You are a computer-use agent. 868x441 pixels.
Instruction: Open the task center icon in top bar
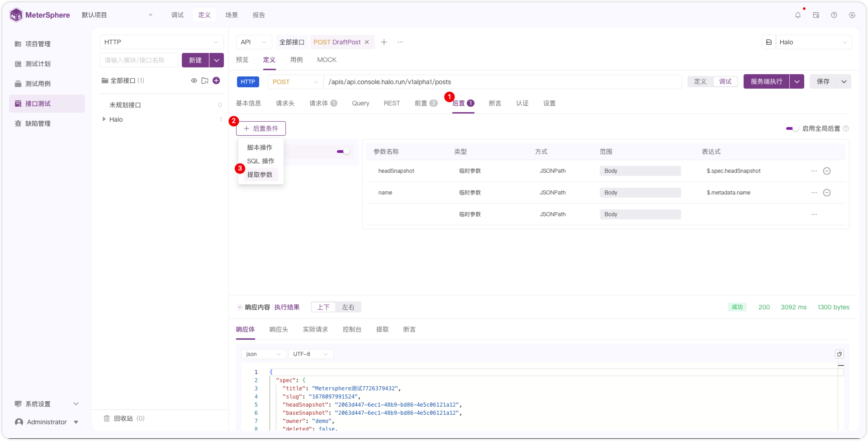(x=816, y=15)
